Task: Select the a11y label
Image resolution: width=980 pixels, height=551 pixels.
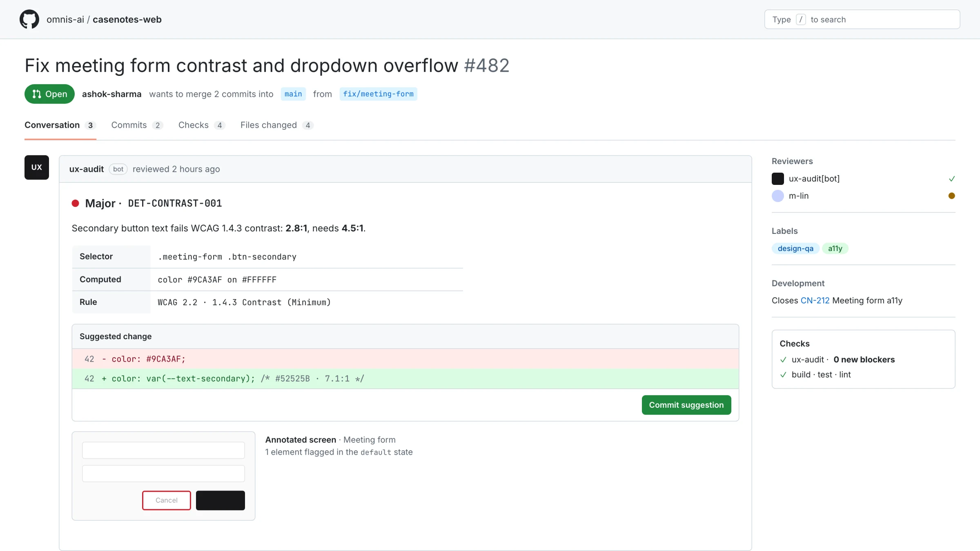Action: coord(835,249)
